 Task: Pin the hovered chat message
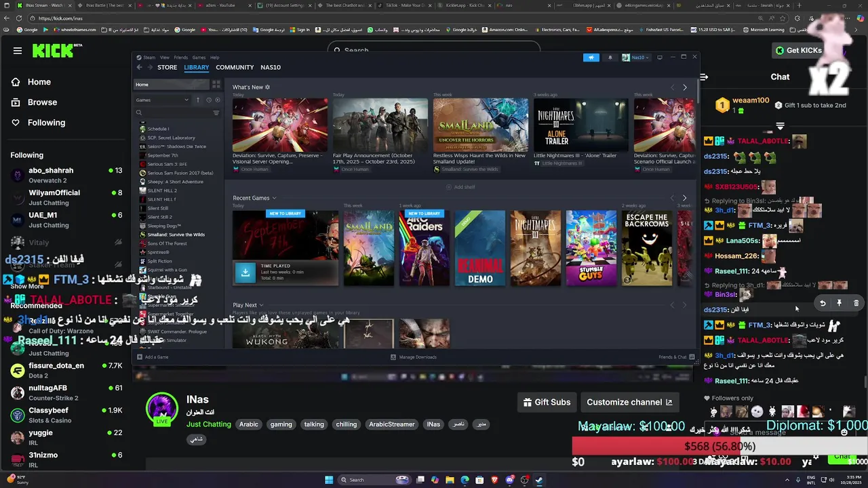[x=839, y=303]
